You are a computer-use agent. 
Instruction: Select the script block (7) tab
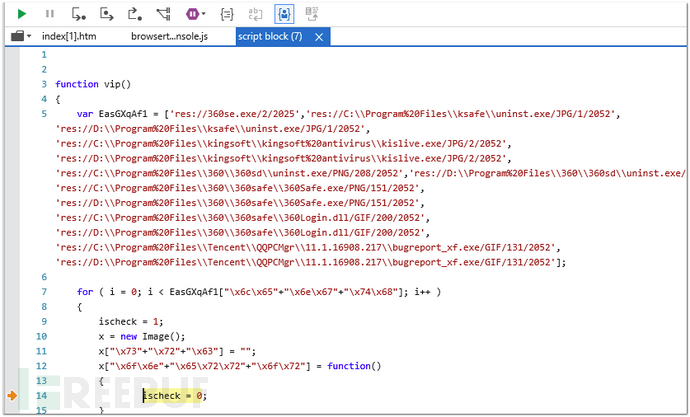click(270, 37)
